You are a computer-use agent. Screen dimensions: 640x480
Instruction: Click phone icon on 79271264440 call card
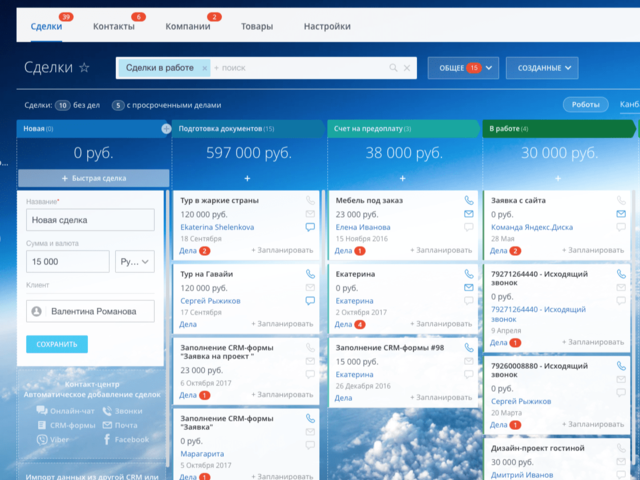621,274
